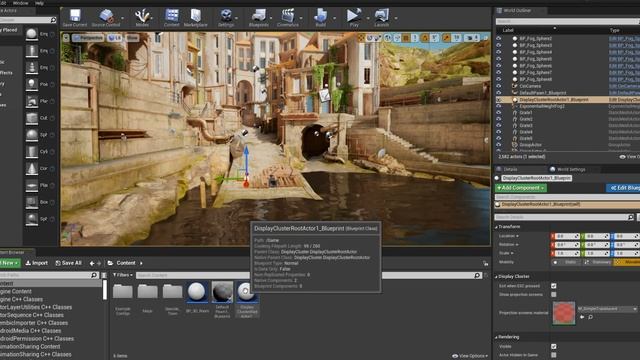Image resolution: width=640 pixels, height=360 pixels.
Task: Select the Box icon in Place Actors
Action: (x=32, y=202)
